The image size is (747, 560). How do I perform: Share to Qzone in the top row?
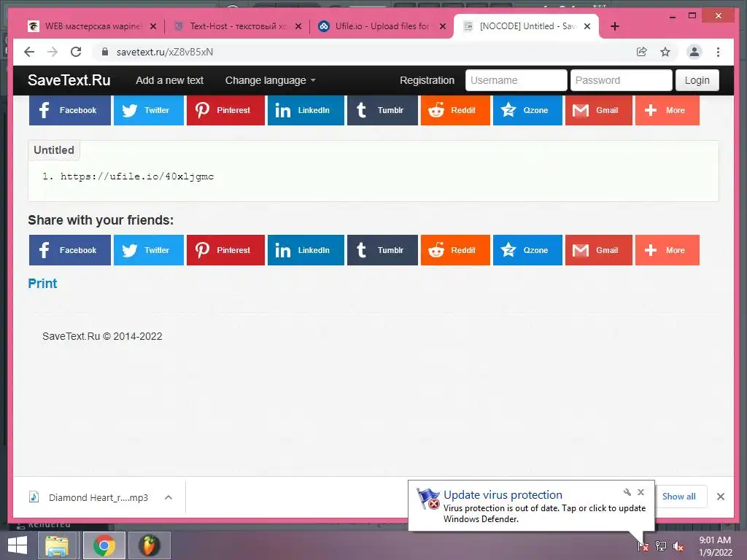(x=527, y=110)
